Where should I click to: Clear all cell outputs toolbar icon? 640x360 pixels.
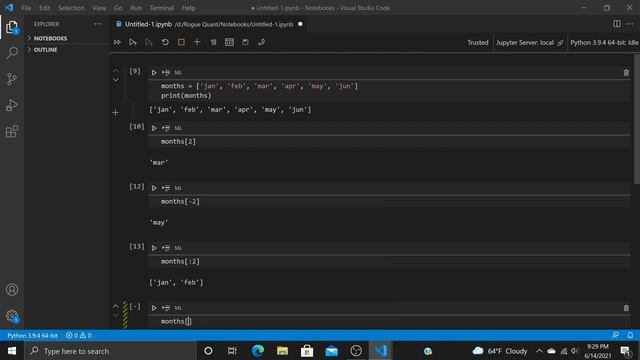coord(213,42)
